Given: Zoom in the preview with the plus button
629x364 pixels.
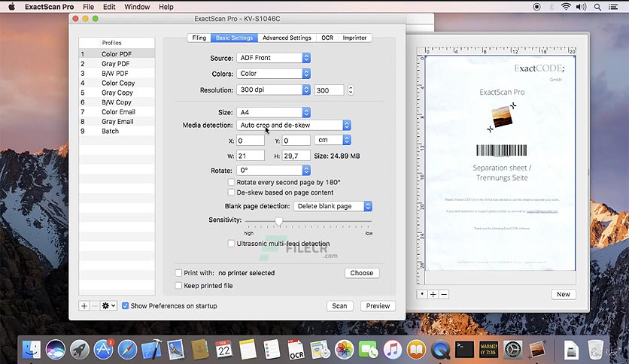Looking at the screenshot, I should [433, 294].
